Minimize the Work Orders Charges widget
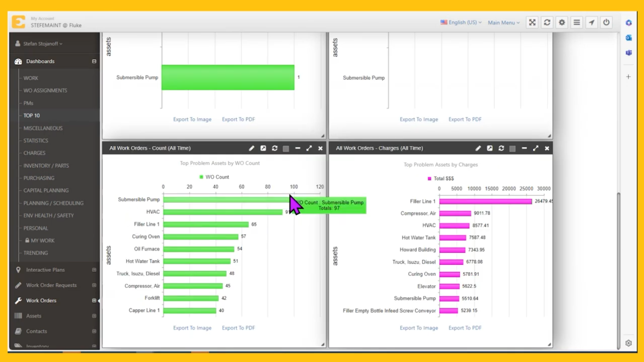Viewport: 644px width, 362px height. [x=524, y=148]
